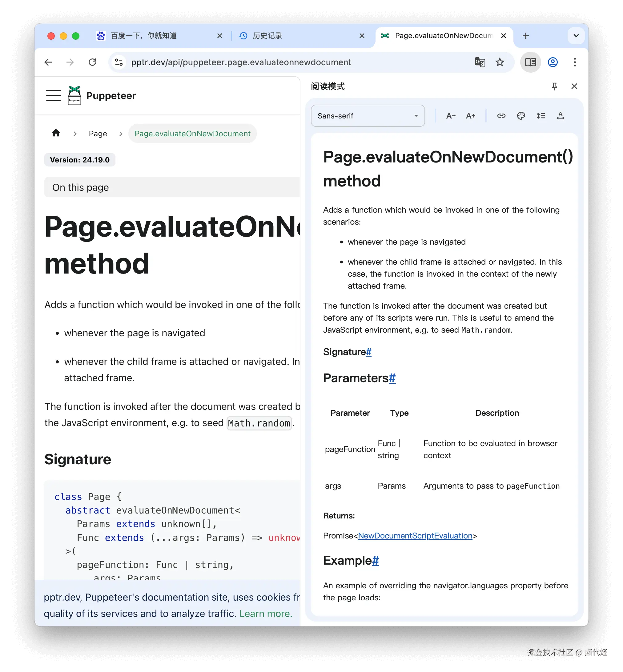Toggle links display in reading mode
The height and width of the screenshot is (672, 623).
tap(501, 116)
